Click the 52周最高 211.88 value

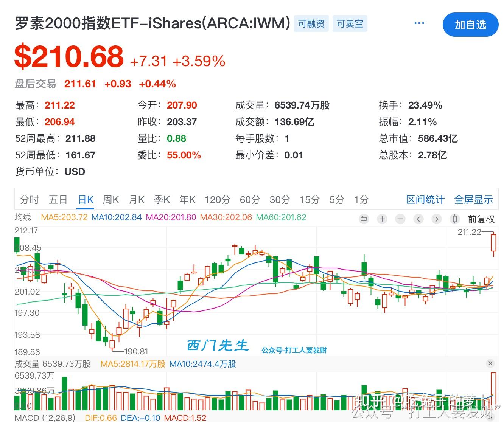80,138
